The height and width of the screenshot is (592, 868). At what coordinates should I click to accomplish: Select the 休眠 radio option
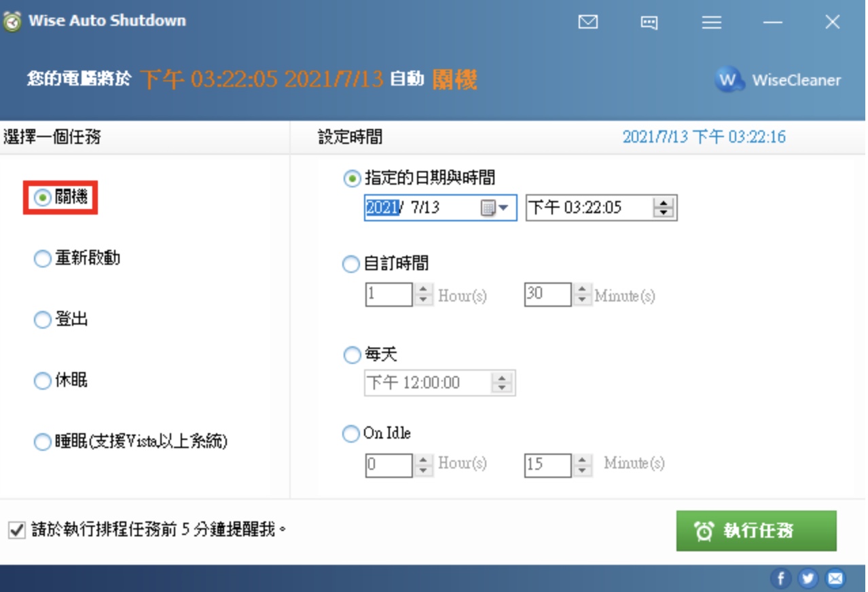(x=60, y=381)
